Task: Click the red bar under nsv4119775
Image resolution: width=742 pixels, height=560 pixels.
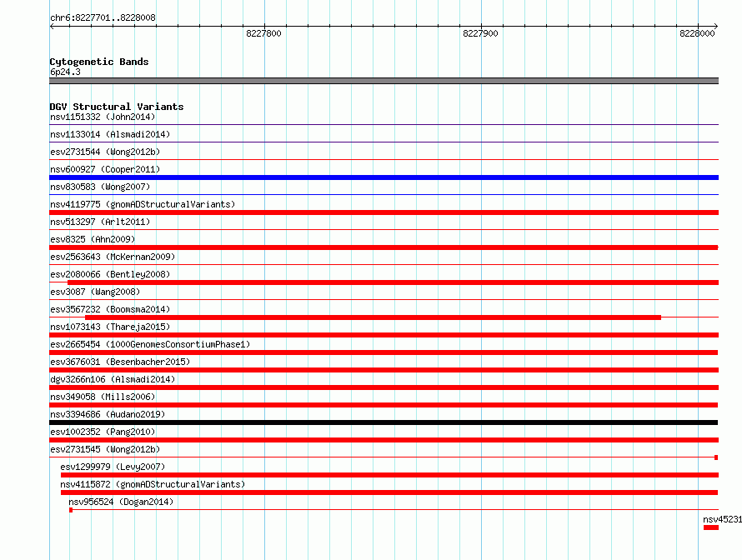Action: point(384,212)
